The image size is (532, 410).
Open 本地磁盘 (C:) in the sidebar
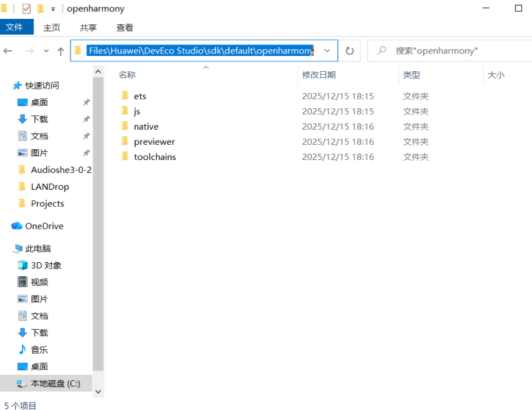(x=46, y=383)
